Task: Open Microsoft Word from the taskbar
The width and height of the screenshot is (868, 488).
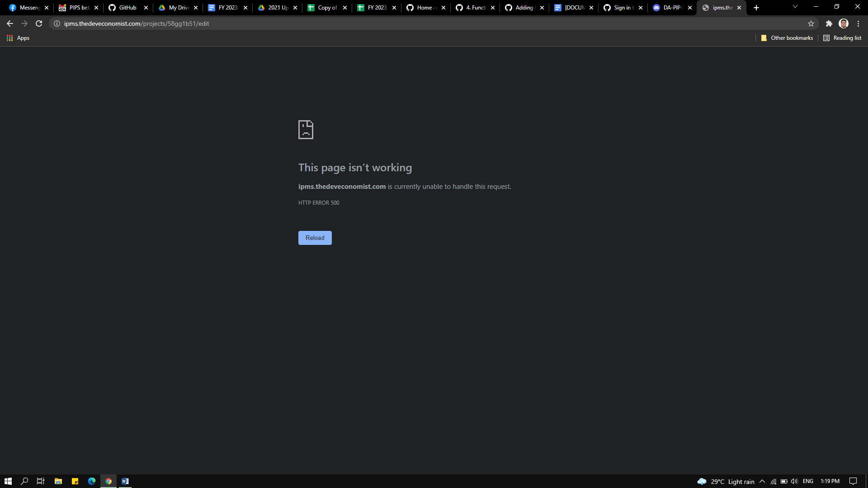Action: pos(125,481)
